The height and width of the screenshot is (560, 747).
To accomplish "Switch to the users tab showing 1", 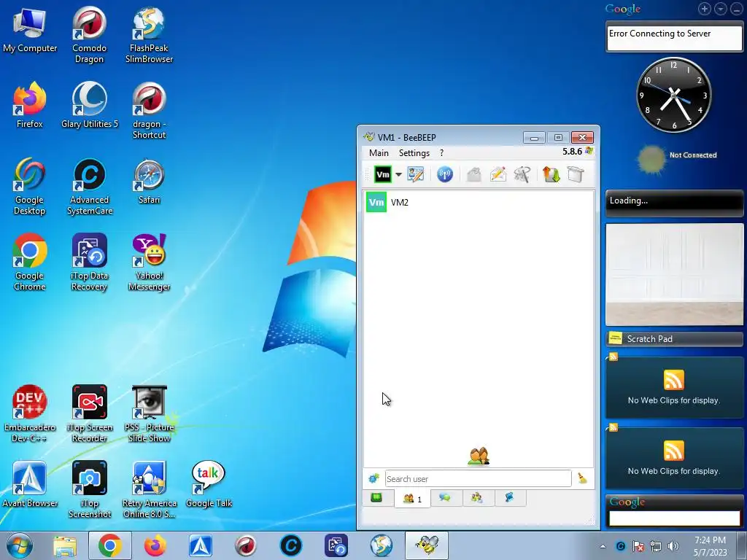I will point(413,499).
